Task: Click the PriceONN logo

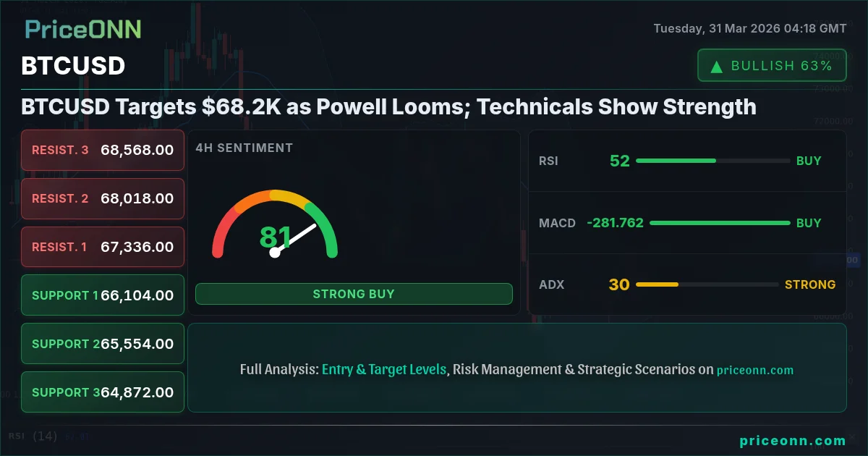Action: [x=83, y=30]
